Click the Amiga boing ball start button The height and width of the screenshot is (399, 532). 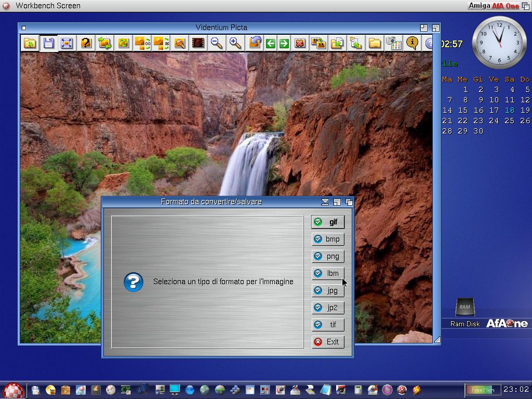point(14,390)
